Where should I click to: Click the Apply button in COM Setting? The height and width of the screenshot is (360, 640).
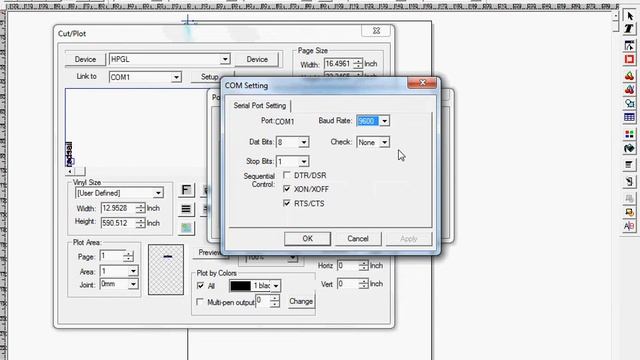(409, 239)
